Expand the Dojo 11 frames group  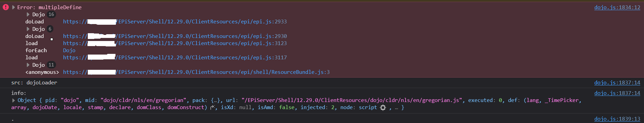tap(28, 65)
